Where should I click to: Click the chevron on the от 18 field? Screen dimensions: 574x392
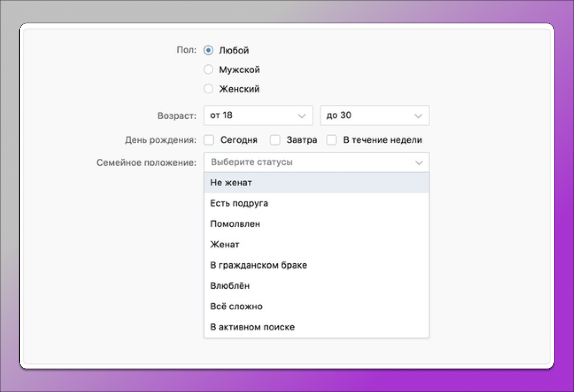302,116
